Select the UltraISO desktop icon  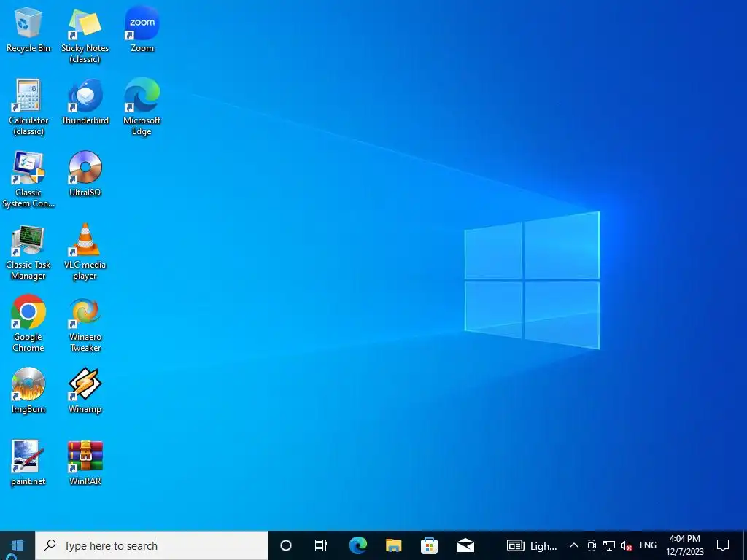tap(85, 174)
